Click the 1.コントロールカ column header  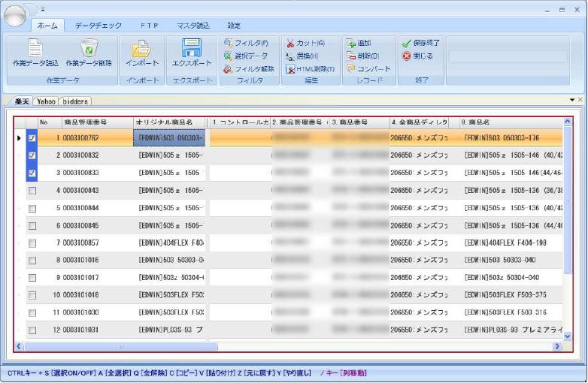pos(240,122)
